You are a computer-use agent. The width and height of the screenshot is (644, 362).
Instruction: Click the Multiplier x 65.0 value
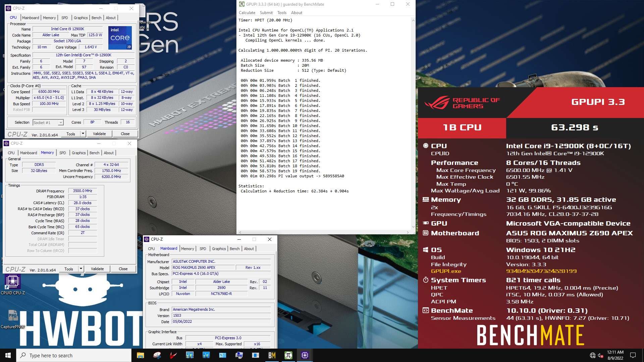click(49, 98)
